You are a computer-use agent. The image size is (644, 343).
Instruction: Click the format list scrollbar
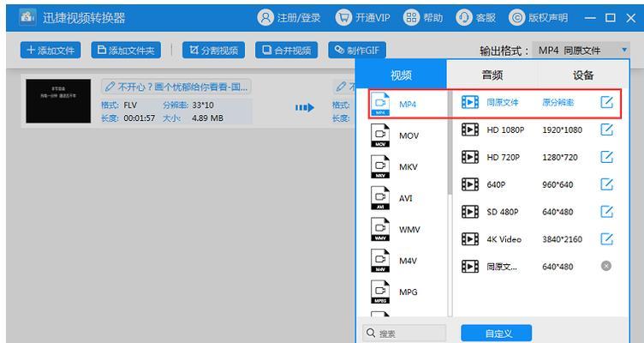pyautogui.click(x=450, y=141)
